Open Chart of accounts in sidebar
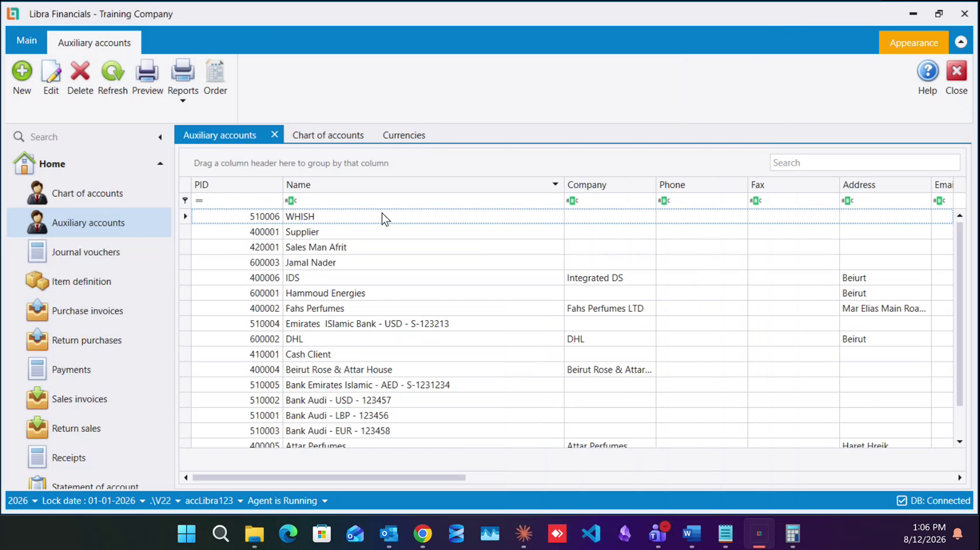The image size is (980, 550). 87,193
